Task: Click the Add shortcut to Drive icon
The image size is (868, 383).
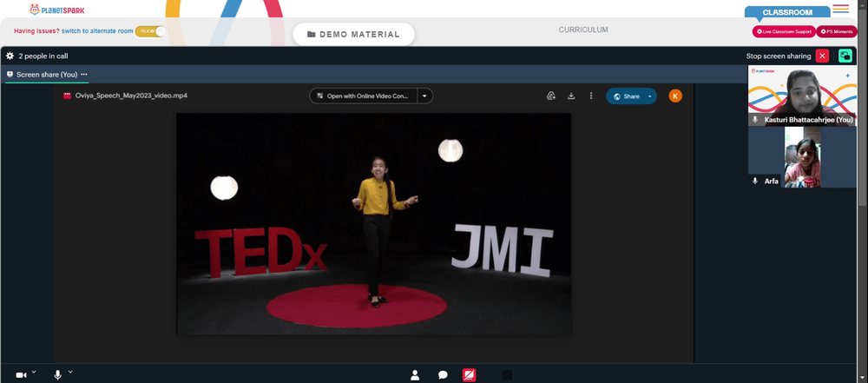Action: point(551,96)
